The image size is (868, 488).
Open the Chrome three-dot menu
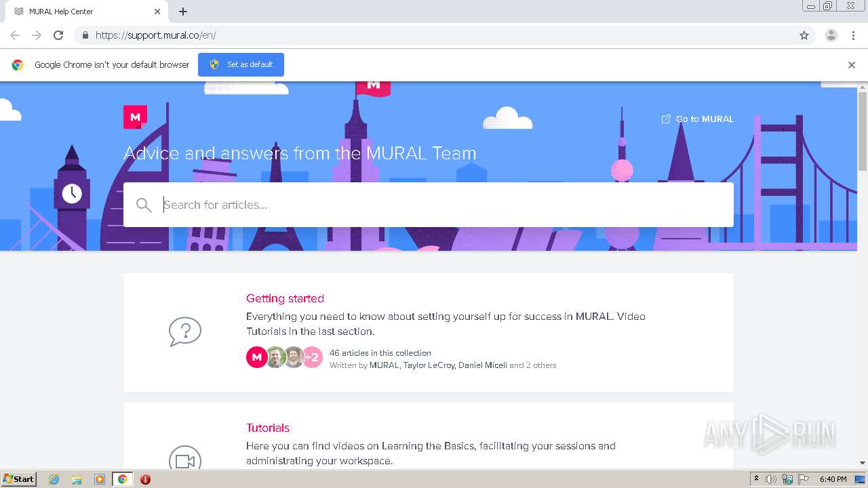(x=854, y=35)
